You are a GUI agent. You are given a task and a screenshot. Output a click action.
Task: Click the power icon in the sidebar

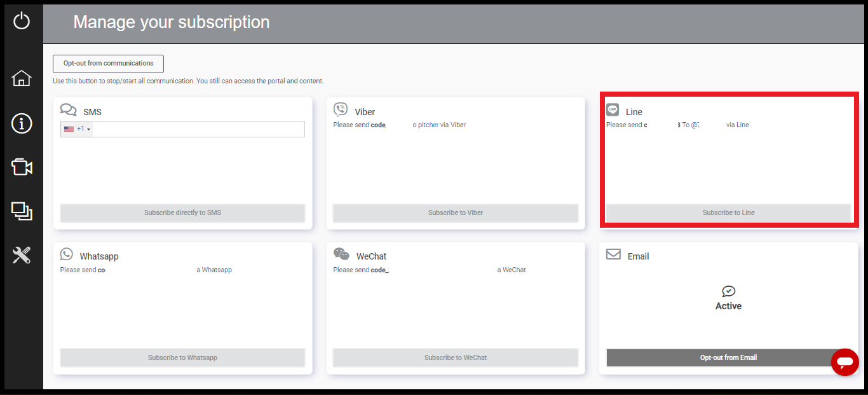22,21
